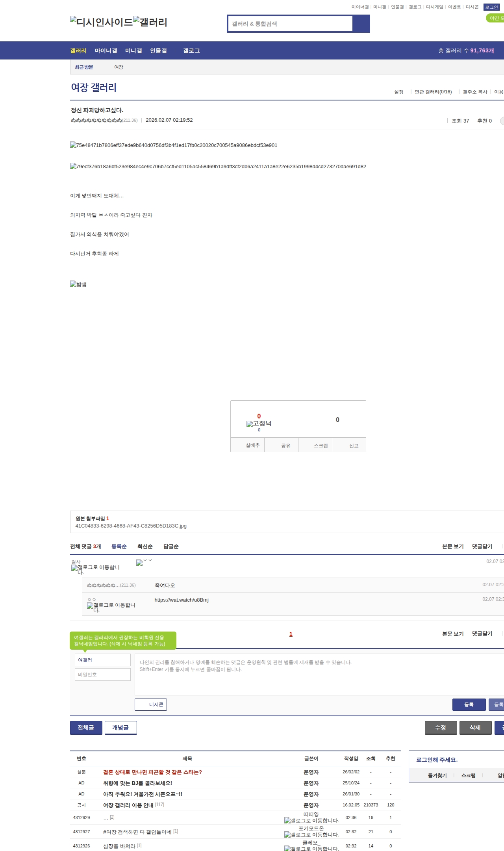The width and height of the screenshot is (504, 851).
Task: Open the post 취향에 맞는 BJ를 골라보세요!
Action: (x=137, y=783)
